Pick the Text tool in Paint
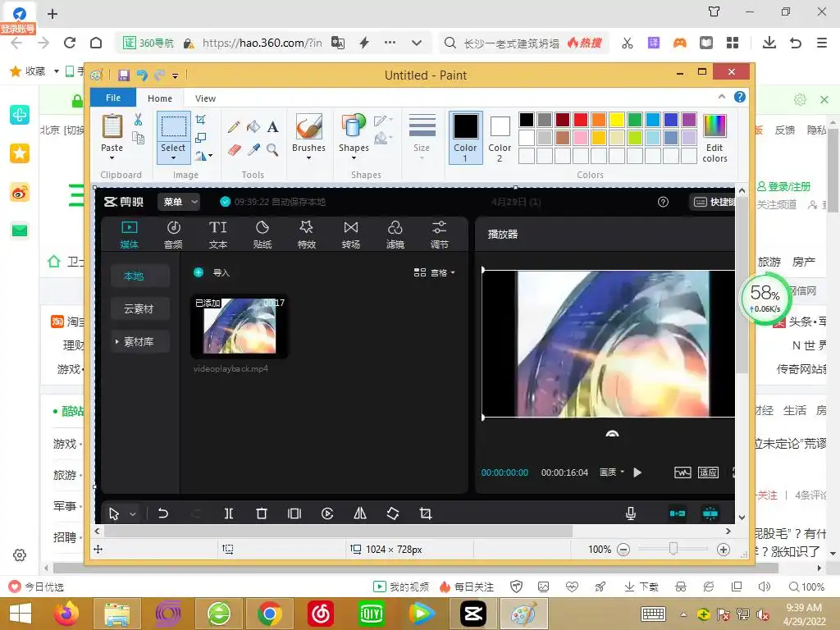 272,127
